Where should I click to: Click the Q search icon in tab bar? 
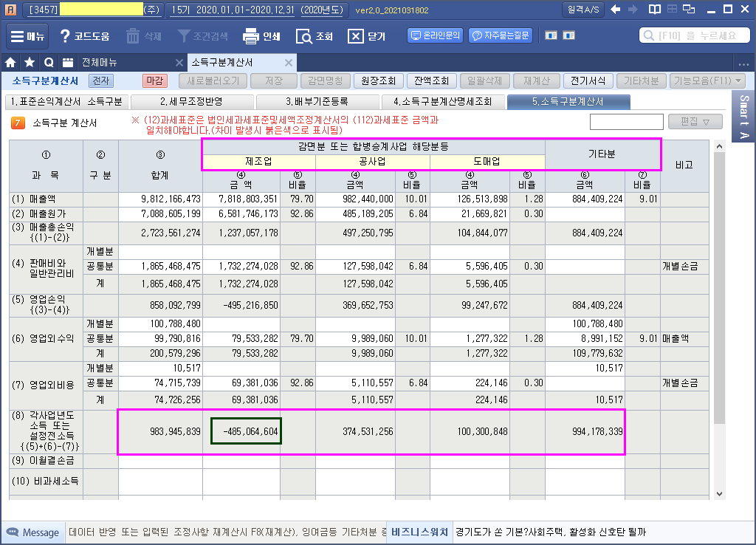coord(49,63)
